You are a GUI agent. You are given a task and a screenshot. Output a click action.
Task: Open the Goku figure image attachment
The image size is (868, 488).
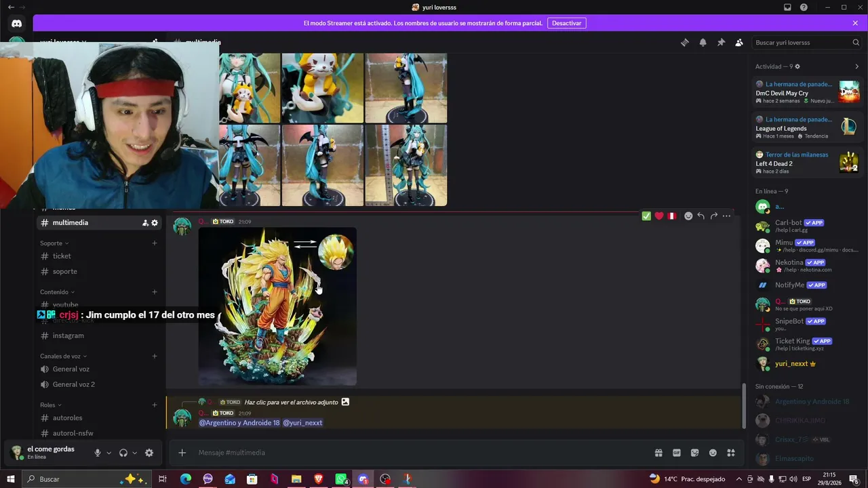277,306
